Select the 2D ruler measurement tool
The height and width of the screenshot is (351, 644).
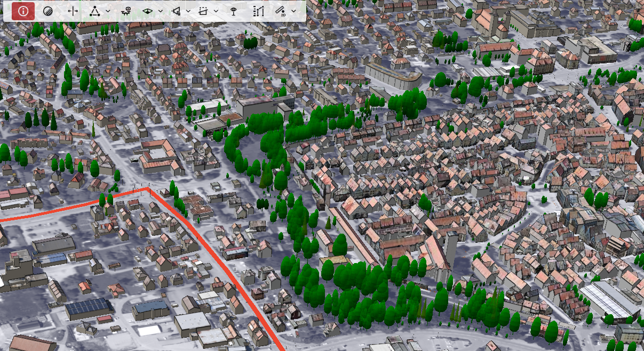click(x=281, y=11)
